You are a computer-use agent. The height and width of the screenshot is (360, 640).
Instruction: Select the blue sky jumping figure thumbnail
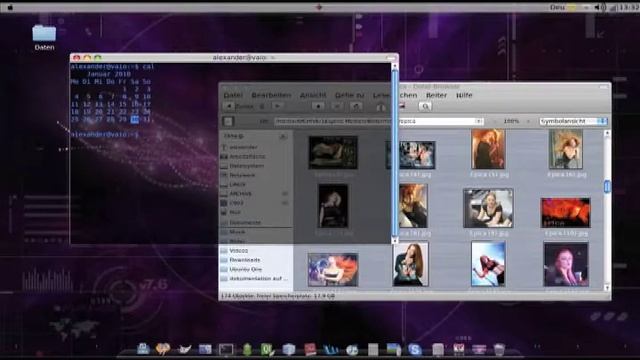488,264
